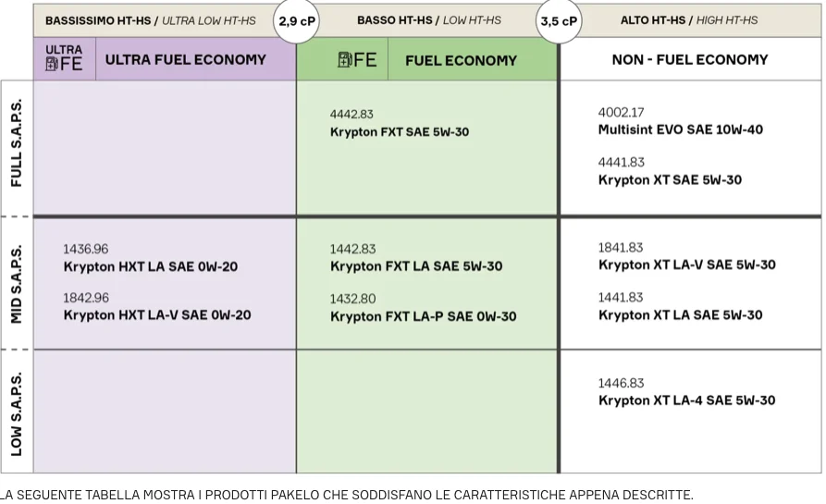Click the Alto HT-HS header label

[x=689, y=20]
